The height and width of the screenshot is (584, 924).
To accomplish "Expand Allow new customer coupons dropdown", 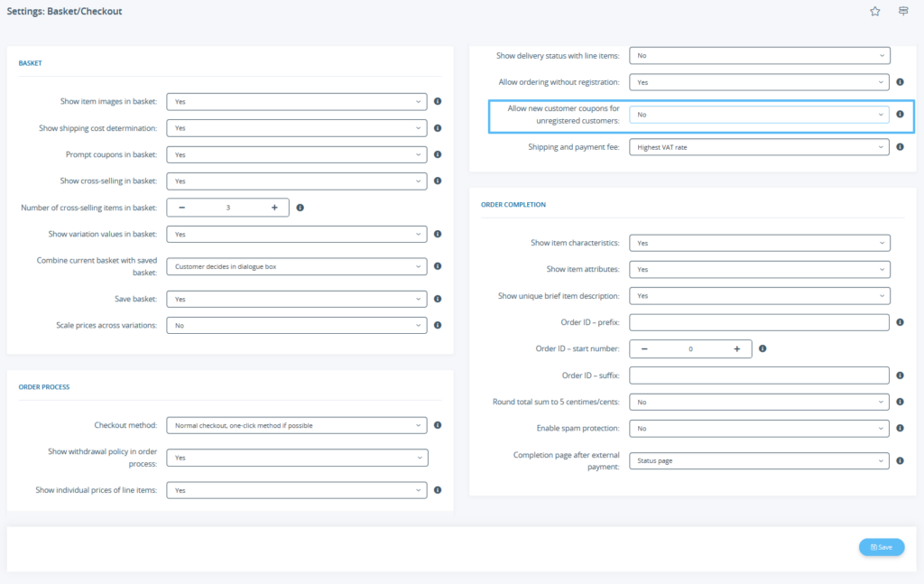I will [759, 115].
